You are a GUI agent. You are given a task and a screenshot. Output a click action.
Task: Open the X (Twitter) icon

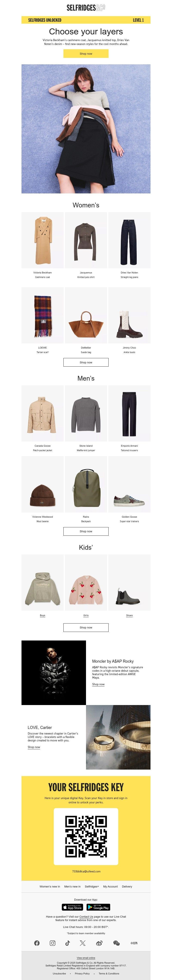pos(83,943)
